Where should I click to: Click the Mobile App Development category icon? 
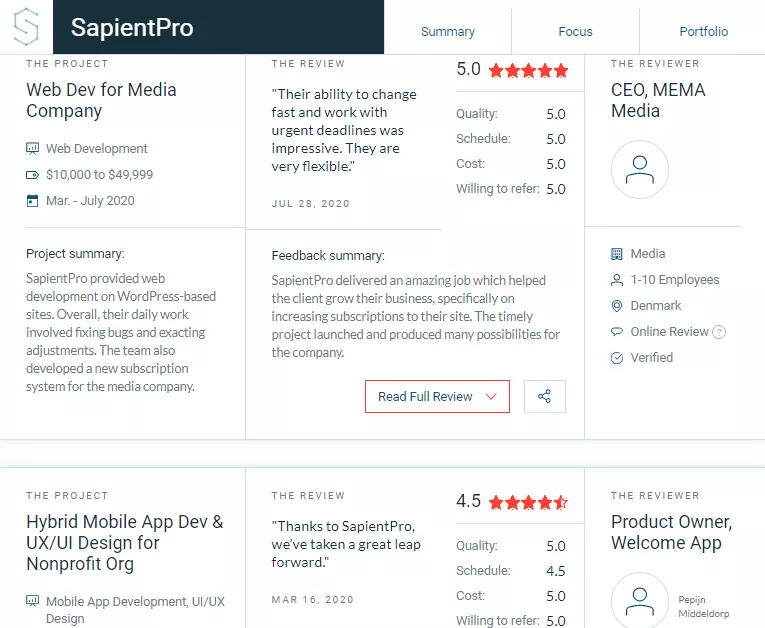(x=32, y=601)
